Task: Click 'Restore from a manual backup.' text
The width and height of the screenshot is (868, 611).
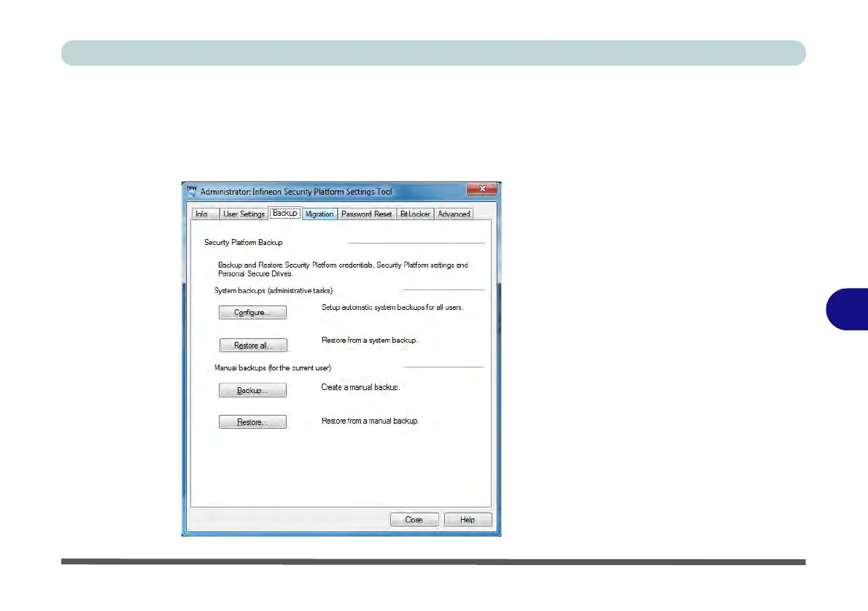Action: tap(370, 421)
